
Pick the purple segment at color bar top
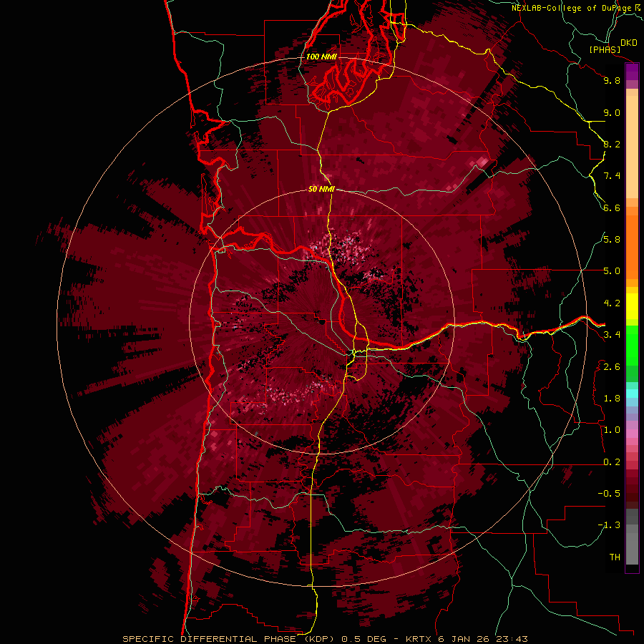pyautogui.click(x=632, y=72)
